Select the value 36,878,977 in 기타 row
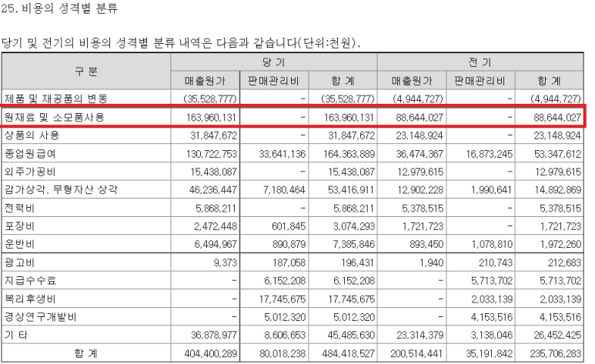Screen dimensions: 595x364 pyautogui.click(x=214, y=335)
